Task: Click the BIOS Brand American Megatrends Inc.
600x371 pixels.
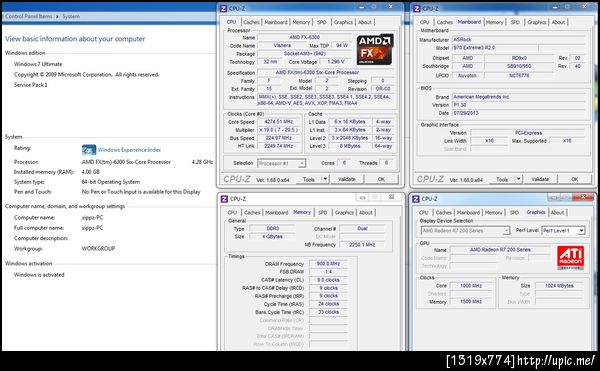Action: tap(519, 97)
